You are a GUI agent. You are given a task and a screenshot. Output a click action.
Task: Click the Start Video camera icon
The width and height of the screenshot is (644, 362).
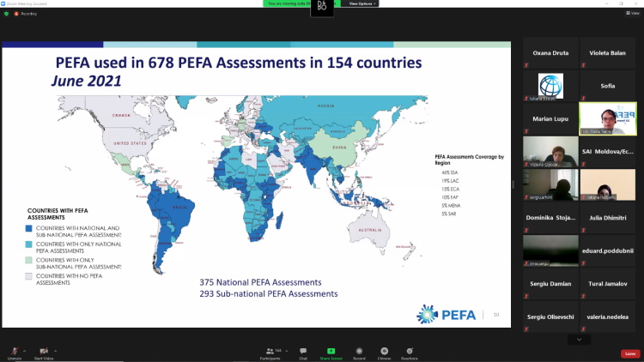44,353
